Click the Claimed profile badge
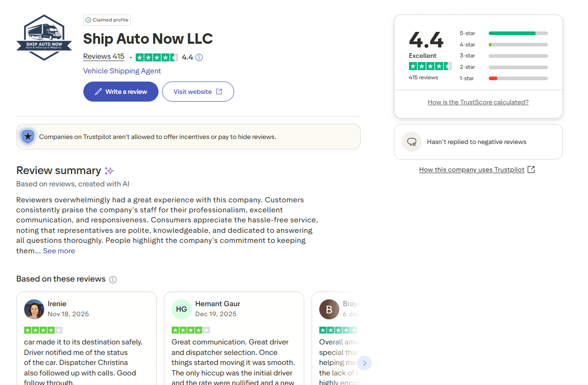Viewport: 588px width, 385px height. click(107, 20)
